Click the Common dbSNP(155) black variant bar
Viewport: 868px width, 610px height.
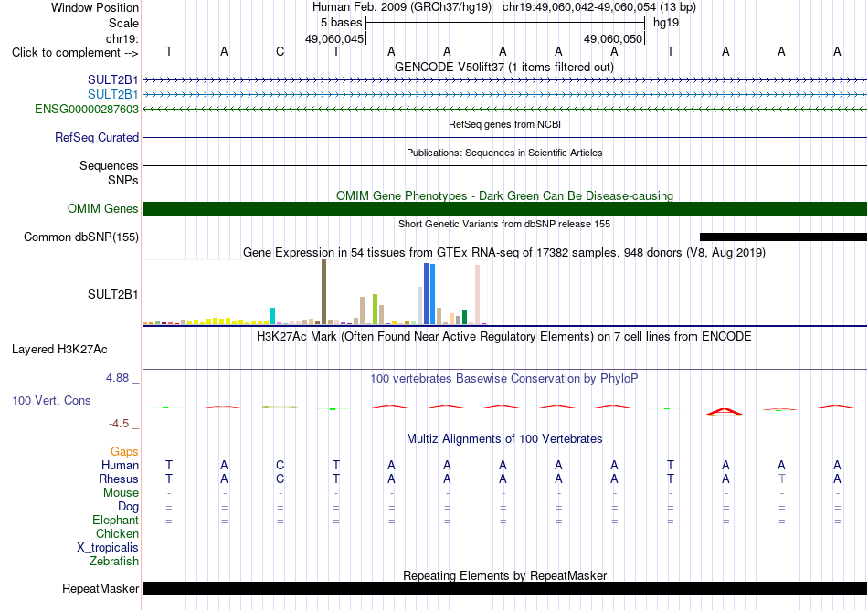tap(783, 237)
